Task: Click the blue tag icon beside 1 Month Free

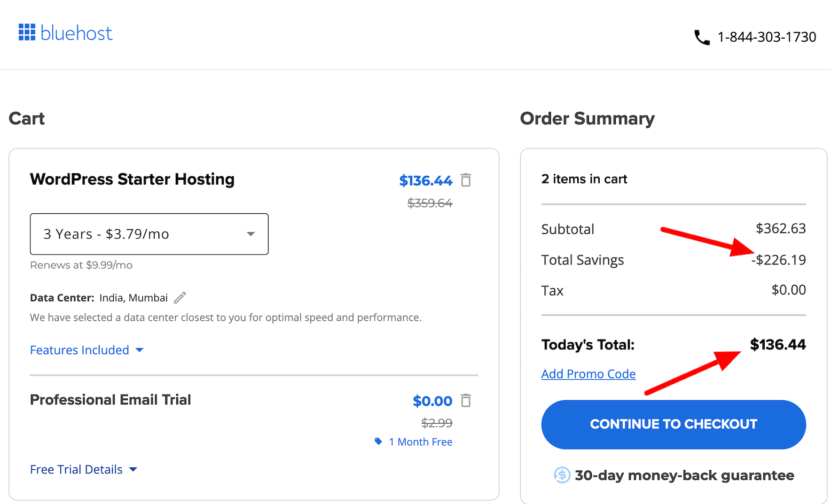Action: click(x=378, y=441)
